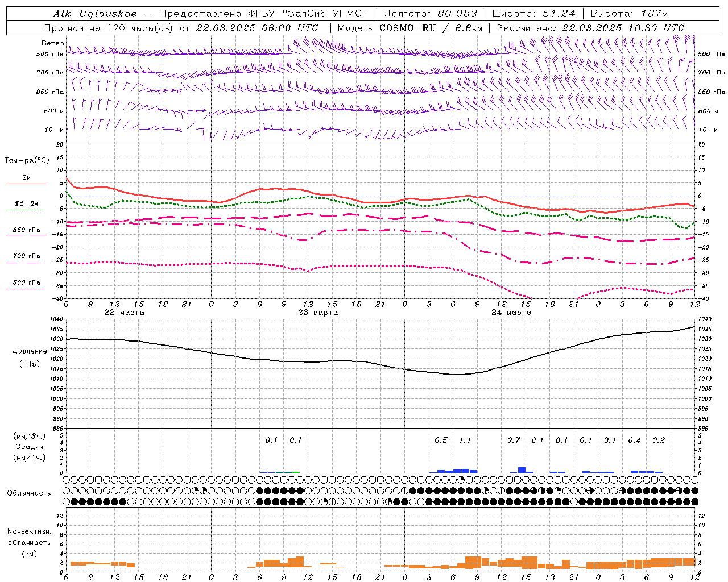Image resolution: width=728 pixels, height=582 pixels.
Task: Click the (мм/1ч.) precipitation unit label
Action: pyautogui.click(x=30, y=458)
